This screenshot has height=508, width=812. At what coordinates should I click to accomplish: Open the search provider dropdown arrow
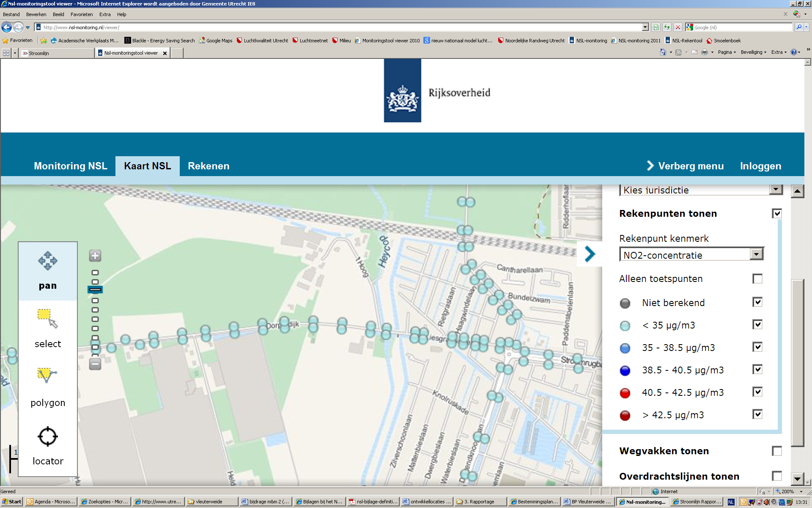807,28
